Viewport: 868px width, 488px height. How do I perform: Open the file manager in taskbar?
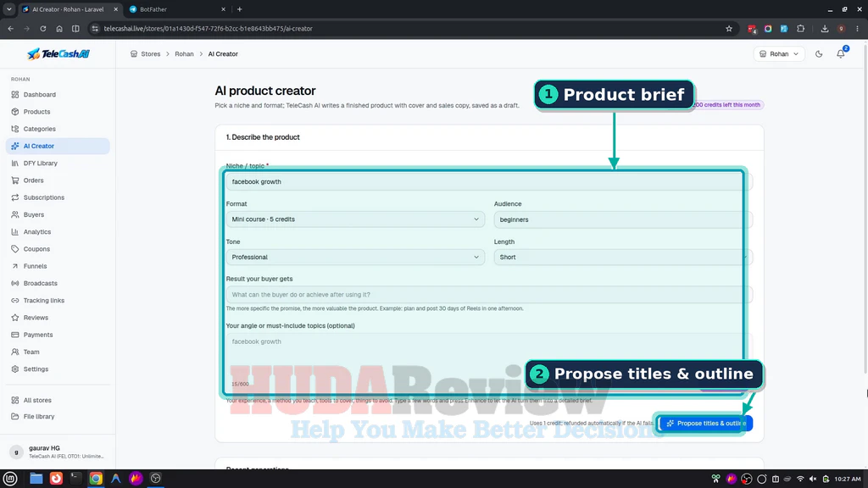click(x=36, y=478)
